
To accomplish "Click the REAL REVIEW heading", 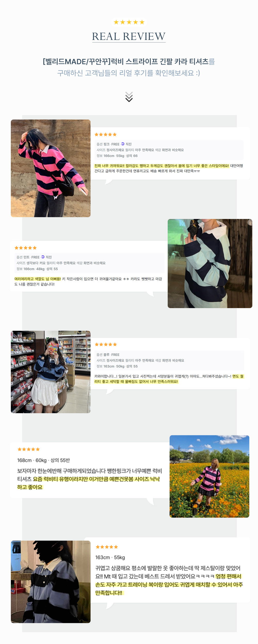I will coord(129,36).
